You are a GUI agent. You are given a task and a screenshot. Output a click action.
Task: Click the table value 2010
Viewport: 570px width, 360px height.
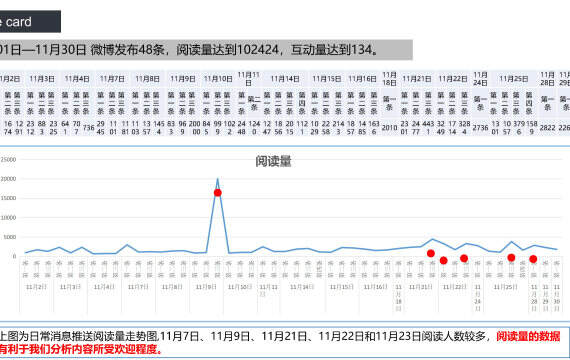click(389, 128)
